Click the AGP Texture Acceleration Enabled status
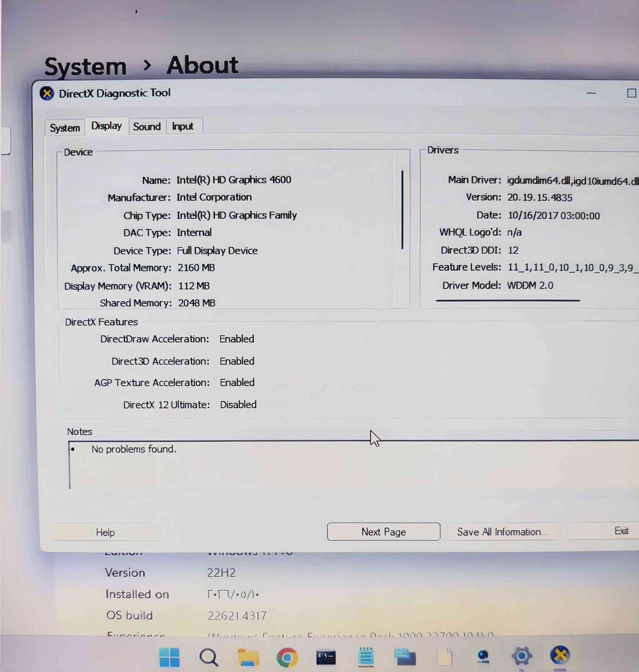639x672 pixels. (x=237, y=382)
